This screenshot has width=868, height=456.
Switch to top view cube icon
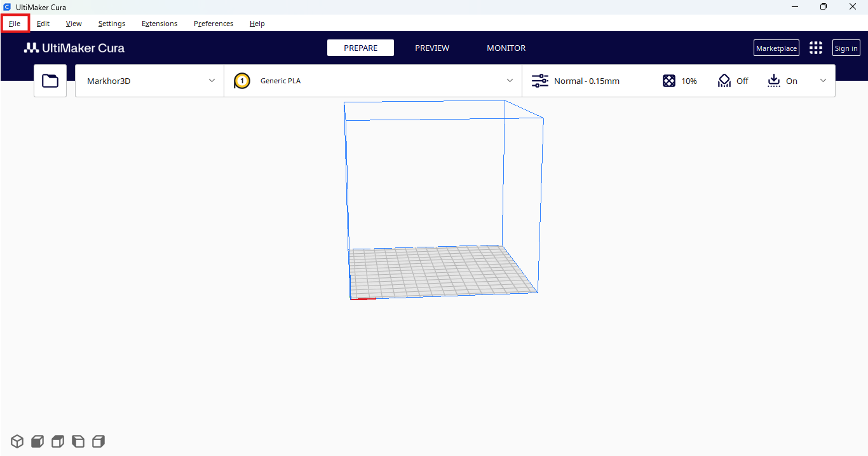click(58, 441)
